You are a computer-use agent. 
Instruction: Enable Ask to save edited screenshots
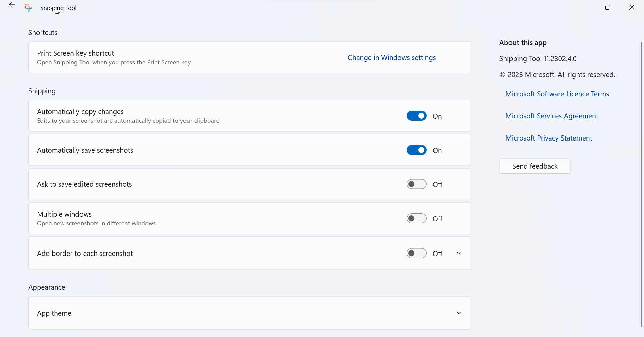click(417, 184)
